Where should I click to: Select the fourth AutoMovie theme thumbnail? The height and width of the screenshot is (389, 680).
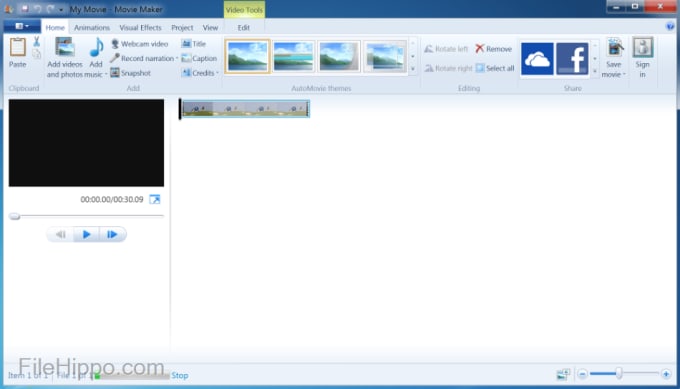pyautogui.click(x=385, y=56)
